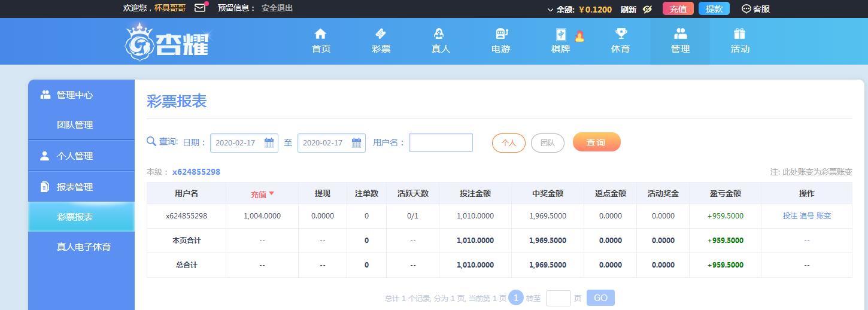
Task: Expand the balance chevron arrow
Action: [x=550, y=10]
